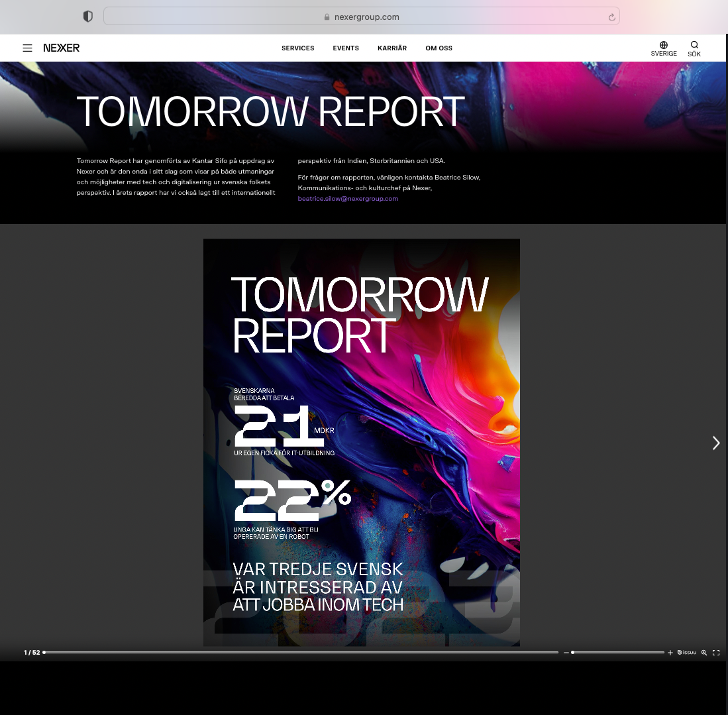Click the minus zoom-out icon in viewer
The height and width of the screenshot is (715, 728).
[x=566, y=653]
